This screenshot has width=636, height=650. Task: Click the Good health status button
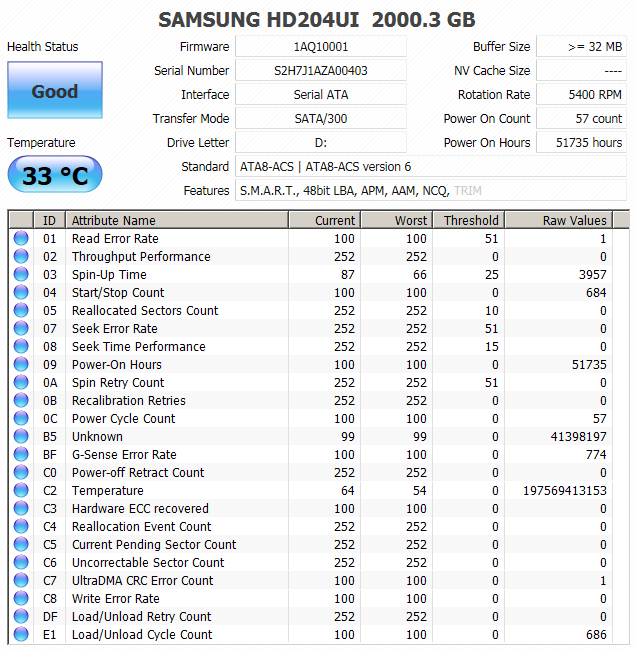55,90
